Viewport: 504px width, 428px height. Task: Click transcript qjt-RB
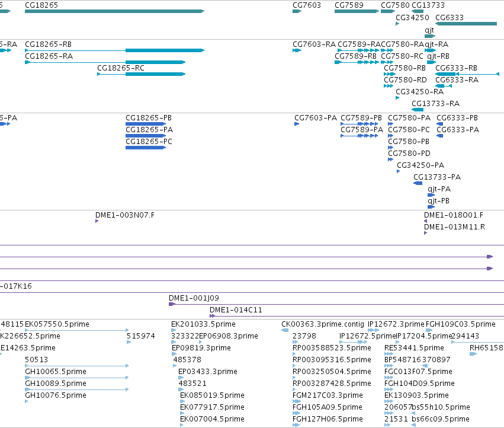pos(438,57)
